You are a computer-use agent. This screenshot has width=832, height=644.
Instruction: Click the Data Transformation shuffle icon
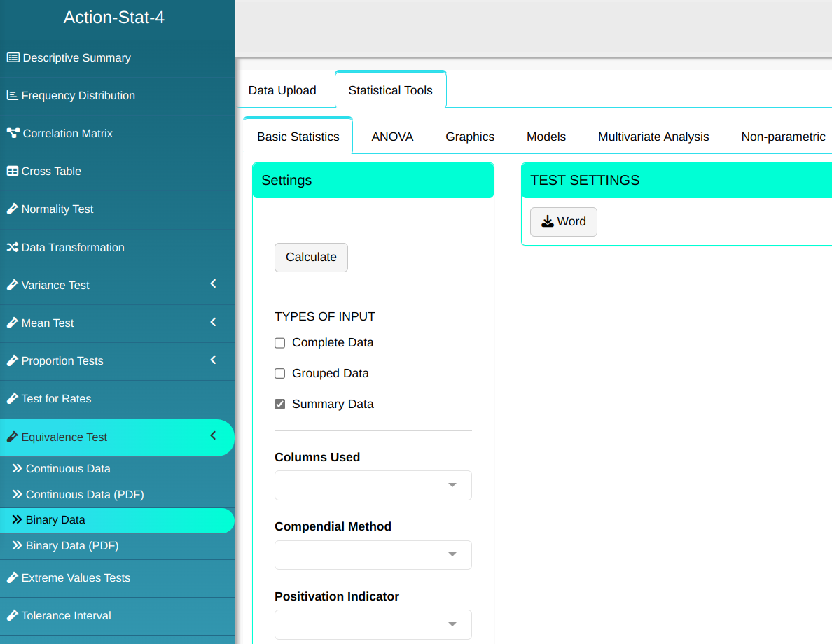coord(12,248)
